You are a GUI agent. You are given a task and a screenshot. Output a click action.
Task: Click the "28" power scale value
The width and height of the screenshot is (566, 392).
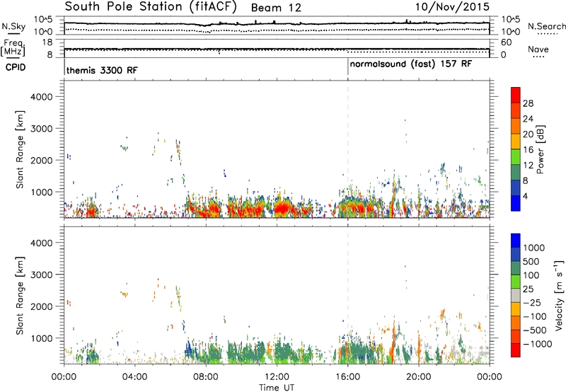(528, 103)
